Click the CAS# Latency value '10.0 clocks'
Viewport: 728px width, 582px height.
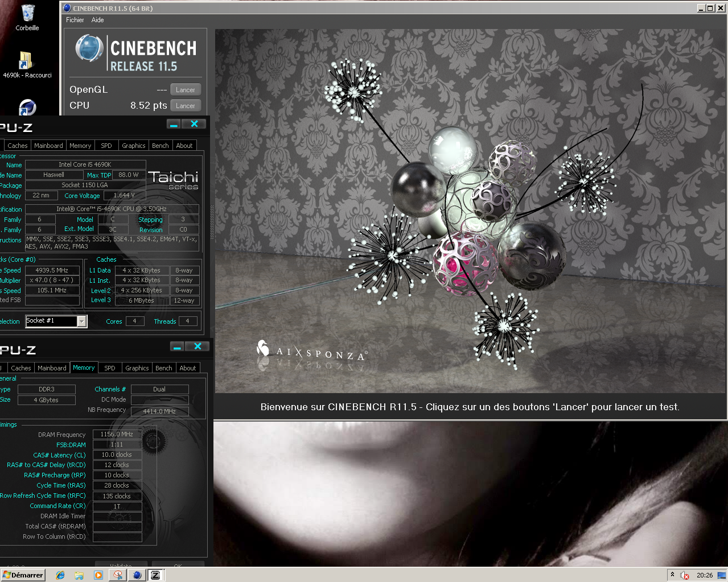[x=117, y=455]
